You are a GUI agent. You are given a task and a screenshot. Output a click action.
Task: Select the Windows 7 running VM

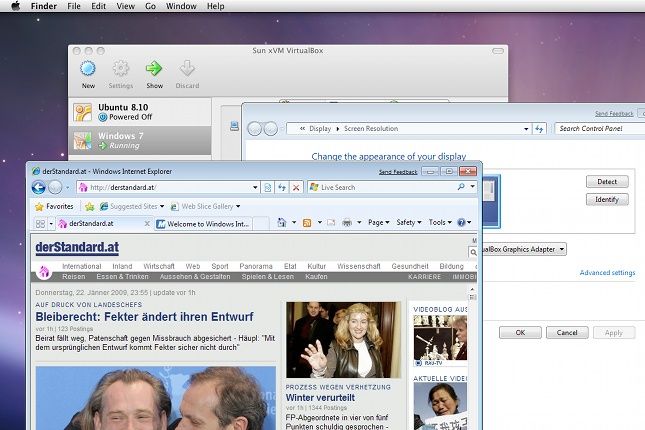coord(140,141)
